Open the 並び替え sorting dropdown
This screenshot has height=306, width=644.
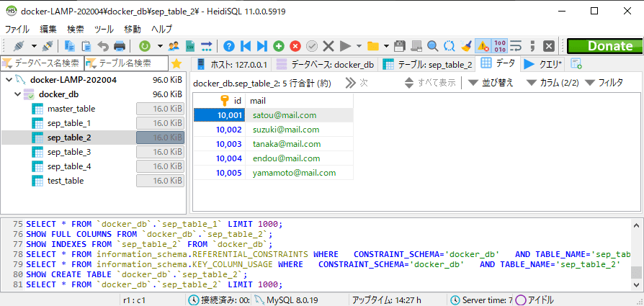point(491,83)
